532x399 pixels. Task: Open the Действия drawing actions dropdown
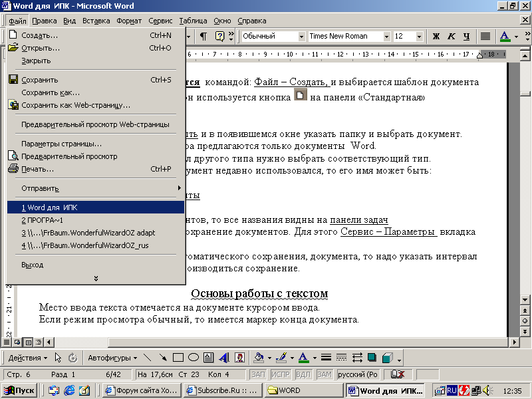[28, 358]
